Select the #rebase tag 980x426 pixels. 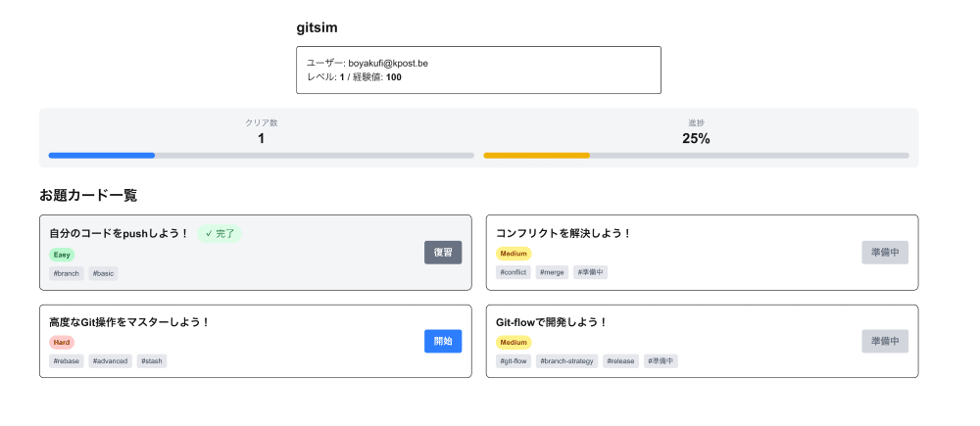(x=67, y=361)
